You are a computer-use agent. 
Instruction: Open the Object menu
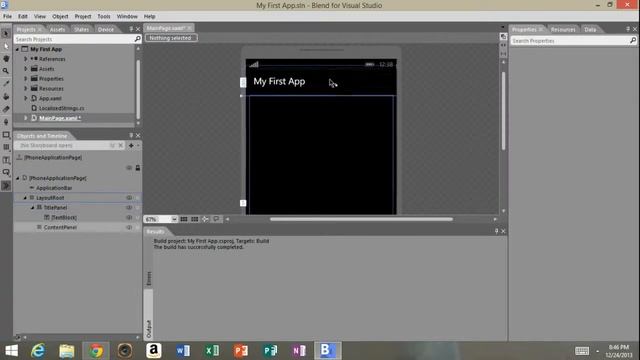pos(60,16)
